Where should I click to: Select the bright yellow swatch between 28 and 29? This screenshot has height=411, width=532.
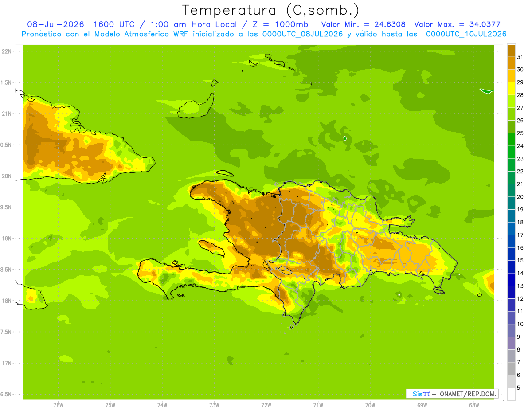[511, 89]
